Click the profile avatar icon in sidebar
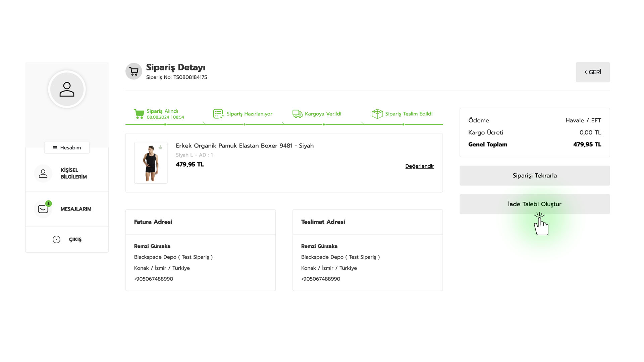This screenshot has width=644, height=362. tap(67, 89)
